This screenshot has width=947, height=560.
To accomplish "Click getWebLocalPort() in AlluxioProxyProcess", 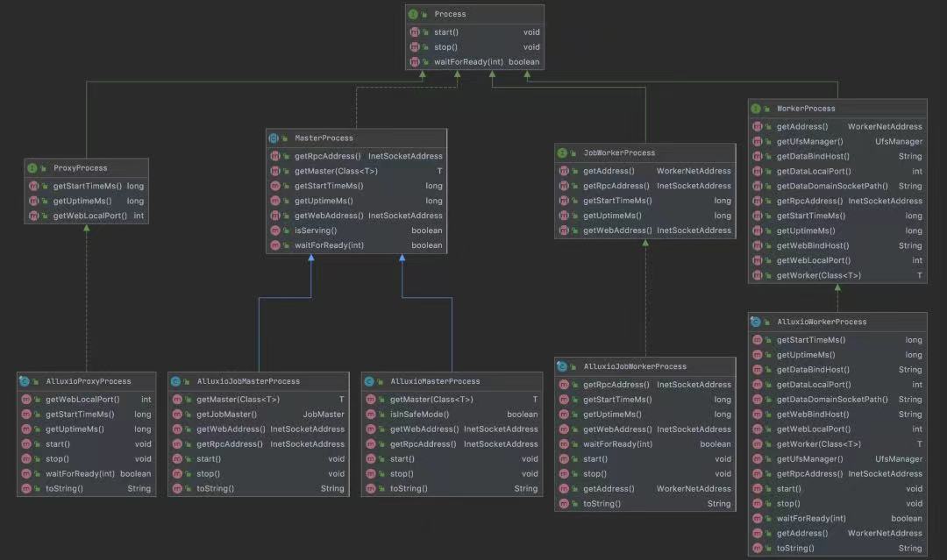I will tap(82, 400).
